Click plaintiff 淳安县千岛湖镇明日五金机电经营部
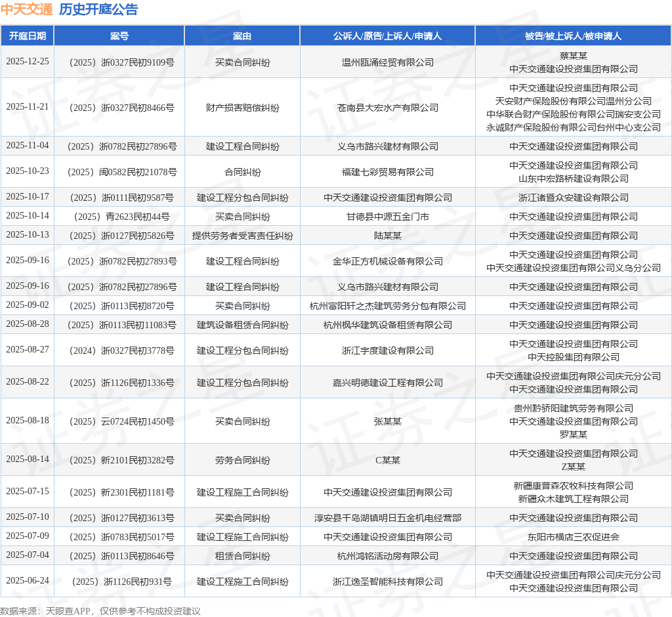This screenshot has width=672, height=617. click(387, 518)
